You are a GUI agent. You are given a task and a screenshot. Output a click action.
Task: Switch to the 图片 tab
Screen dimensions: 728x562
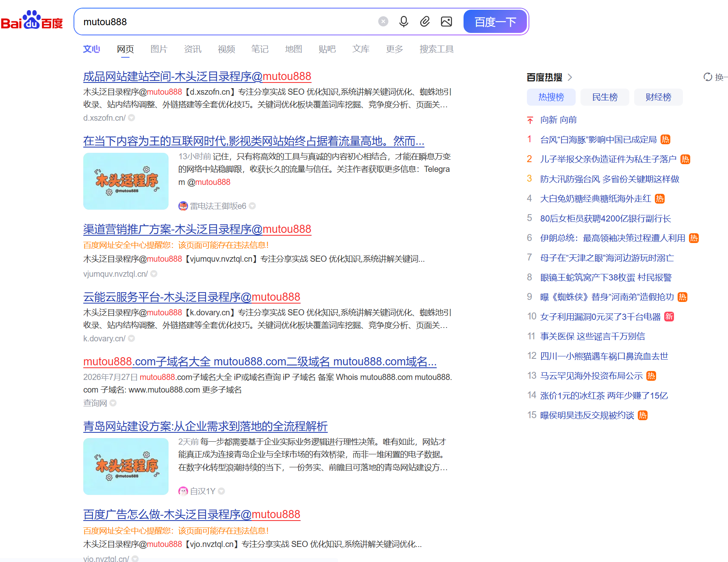pos(159,49)
